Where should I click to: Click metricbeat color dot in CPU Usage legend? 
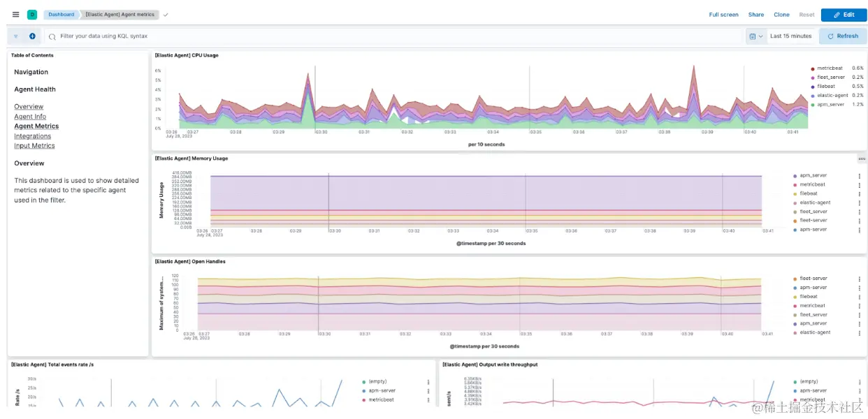812,68
